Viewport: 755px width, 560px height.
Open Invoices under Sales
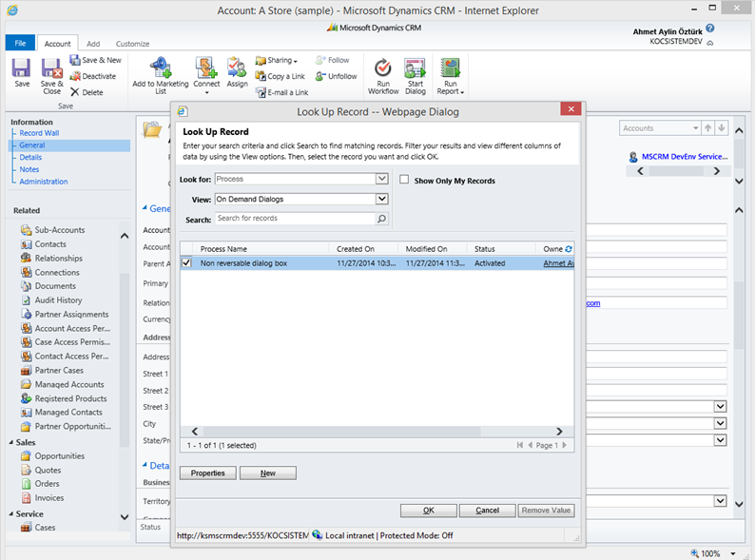tap(48, 498)
